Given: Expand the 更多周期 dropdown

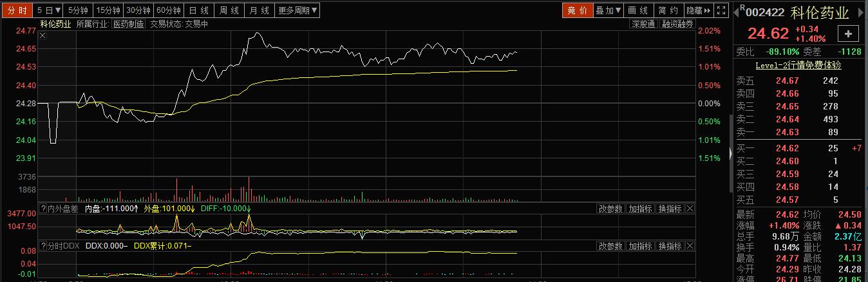Looking at the screenshot, I should (x=297, y=10).
